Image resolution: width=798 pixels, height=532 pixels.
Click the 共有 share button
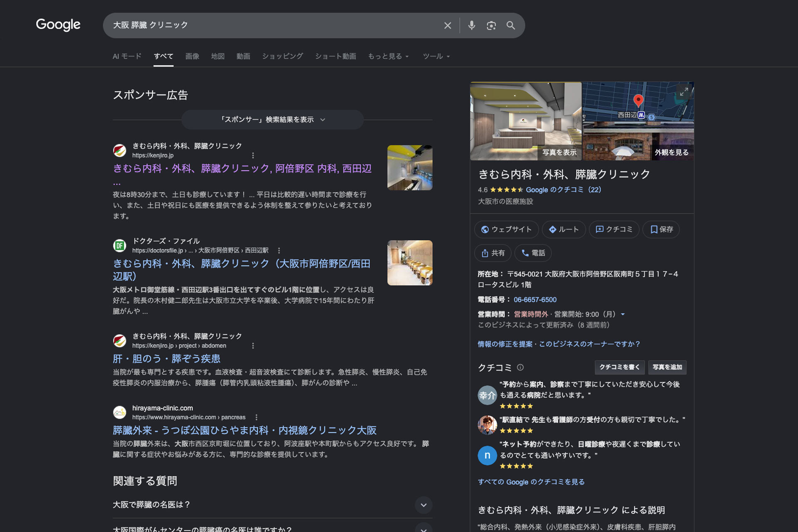tap(493, 253)
